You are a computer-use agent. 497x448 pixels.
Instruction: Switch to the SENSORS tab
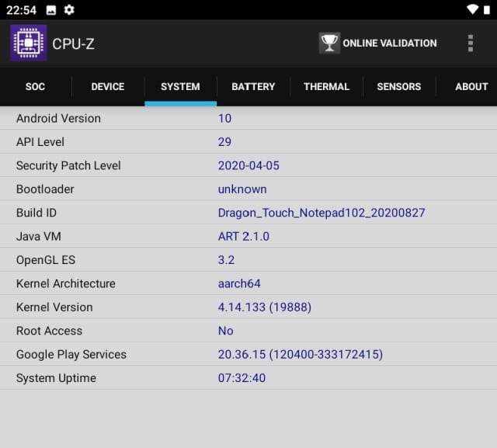coord(399,86)
